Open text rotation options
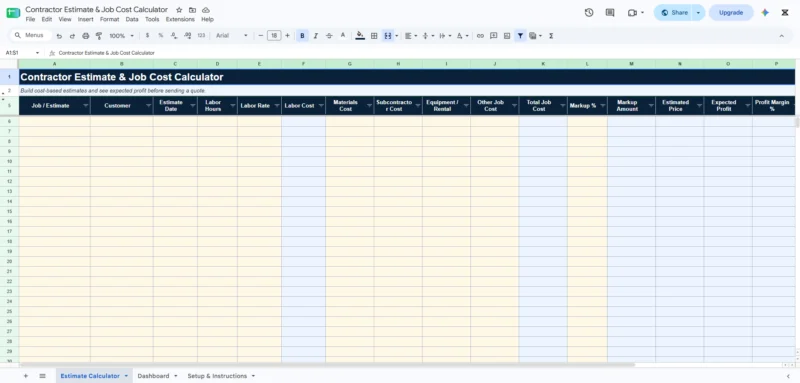This screenshot has width=800, height=383. tap(462, 36)
